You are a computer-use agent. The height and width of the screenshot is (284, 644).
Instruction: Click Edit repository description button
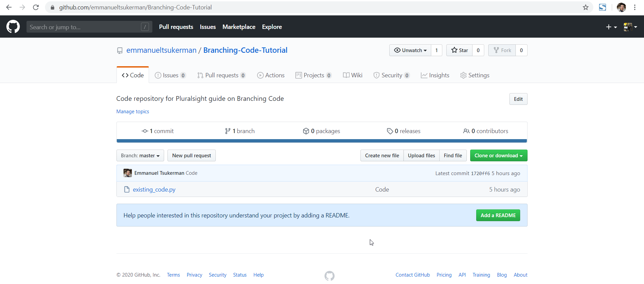pyautogui.click(x=518, y=99)
